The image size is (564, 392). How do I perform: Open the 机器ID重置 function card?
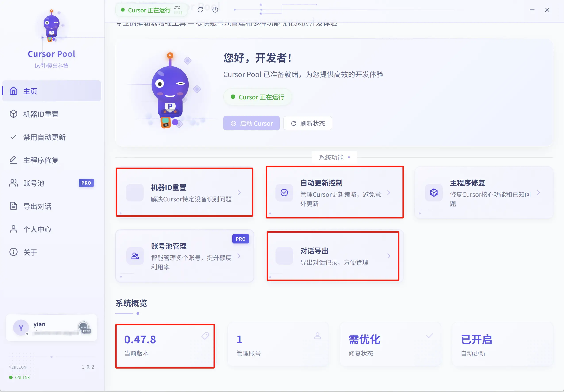(x=184, y=192)
